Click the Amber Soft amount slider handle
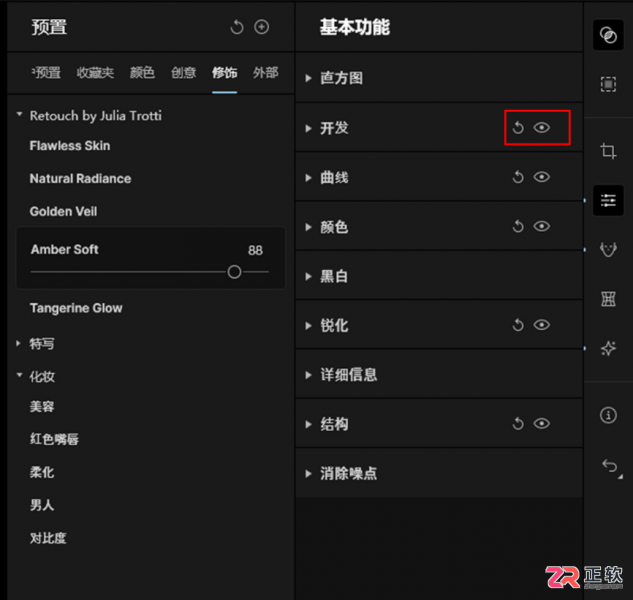This screenshot has height=600, width=633. click(x=234, y=272)
